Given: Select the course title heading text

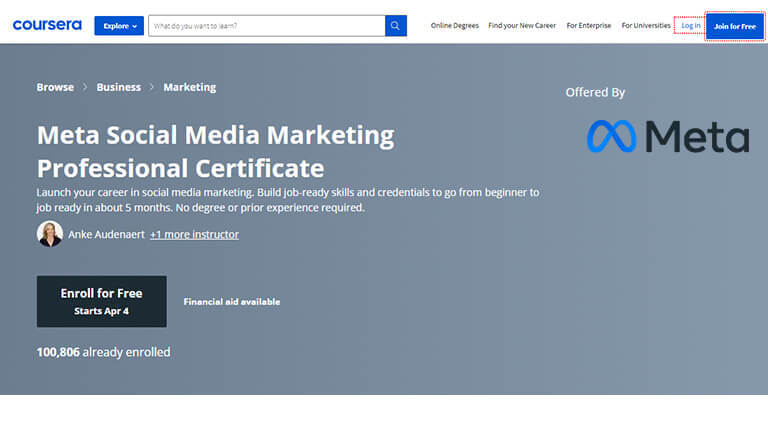Looking at the screenshot, I should [216, 151].
